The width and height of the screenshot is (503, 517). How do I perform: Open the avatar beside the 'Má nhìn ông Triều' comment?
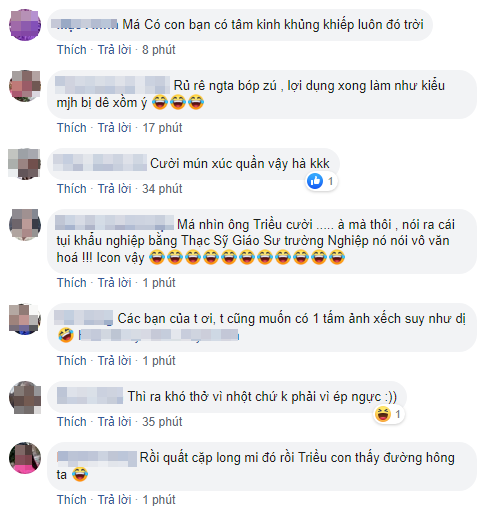point(25,225)
